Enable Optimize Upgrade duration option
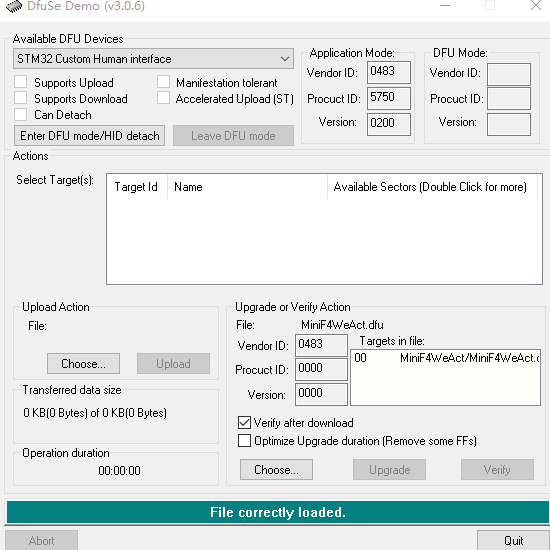550x550 pixels. click(x=244, y=441)
